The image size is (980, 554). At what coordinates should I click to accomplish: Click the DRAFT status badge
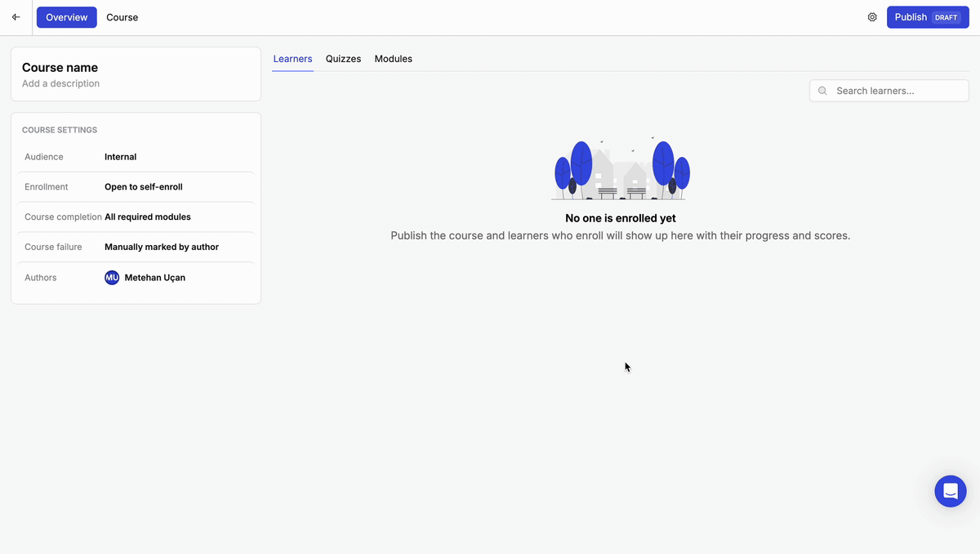pos(946,17)
